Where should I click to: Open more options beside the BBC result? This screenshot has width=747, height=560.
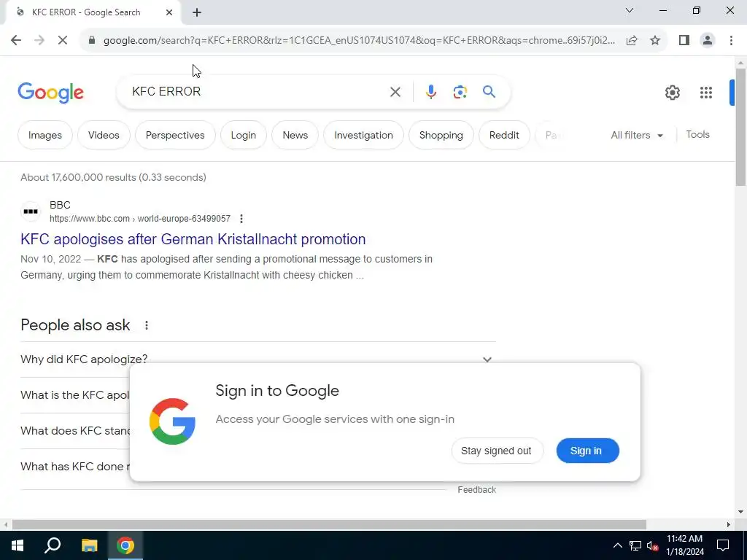pyautogui.click(x=241, y=219)
